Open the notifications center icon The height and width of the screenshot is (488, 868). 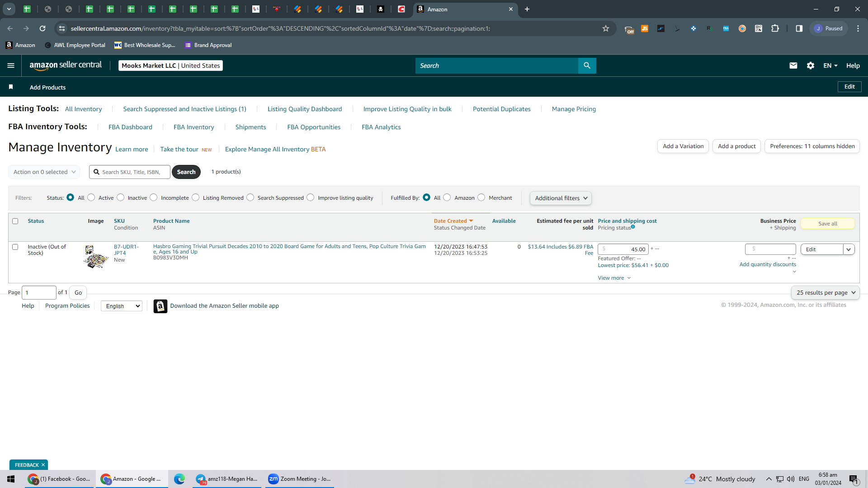pos(854,479)
